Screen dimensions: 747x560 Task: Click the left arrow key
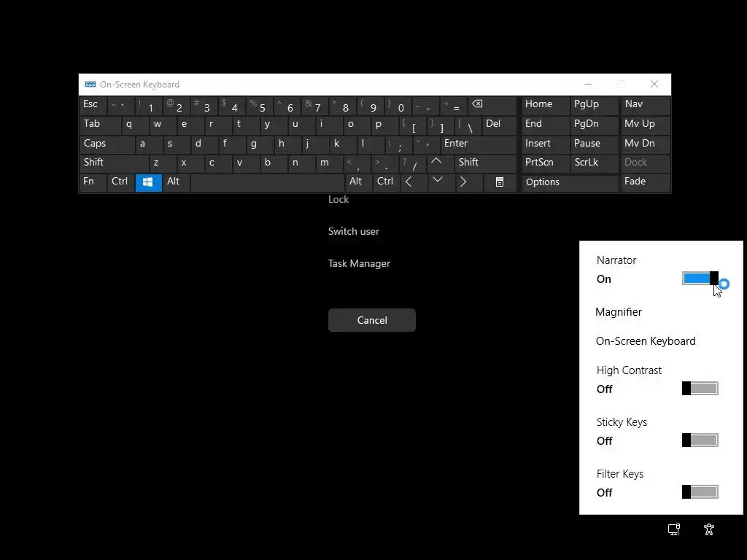(413, 182)
